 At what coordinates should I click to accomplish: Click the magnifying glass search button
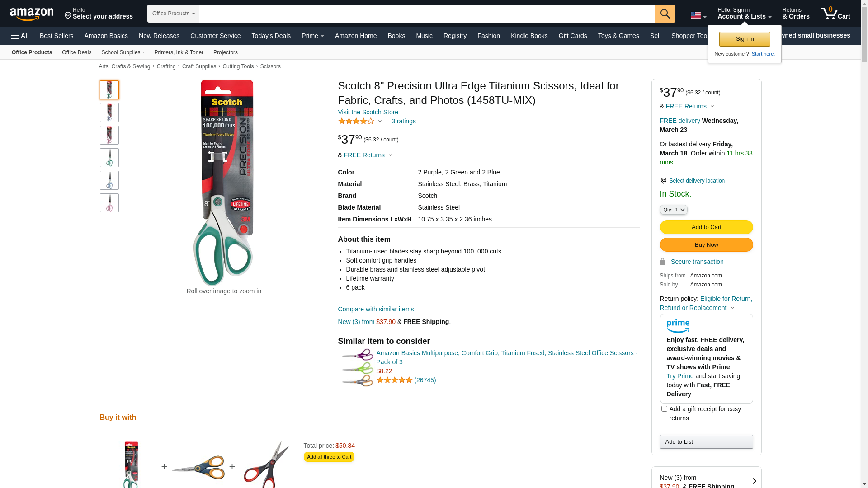(x=665, y=14)
